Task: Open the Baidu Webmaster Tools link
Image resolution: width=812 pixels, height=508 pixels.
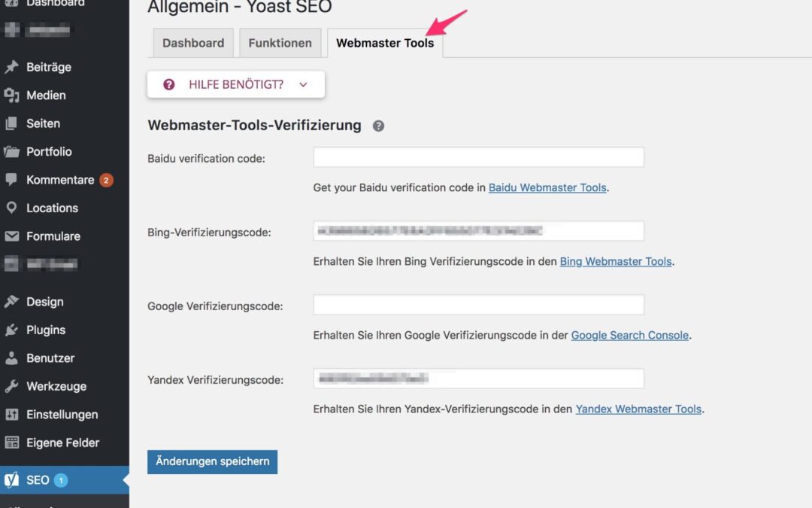Action: 547,187
